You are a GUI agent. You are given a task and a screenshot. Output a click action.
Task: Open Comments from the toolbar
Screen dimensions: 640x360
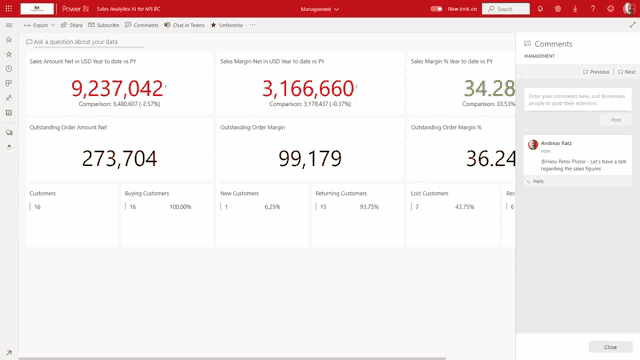click(141, 25)
